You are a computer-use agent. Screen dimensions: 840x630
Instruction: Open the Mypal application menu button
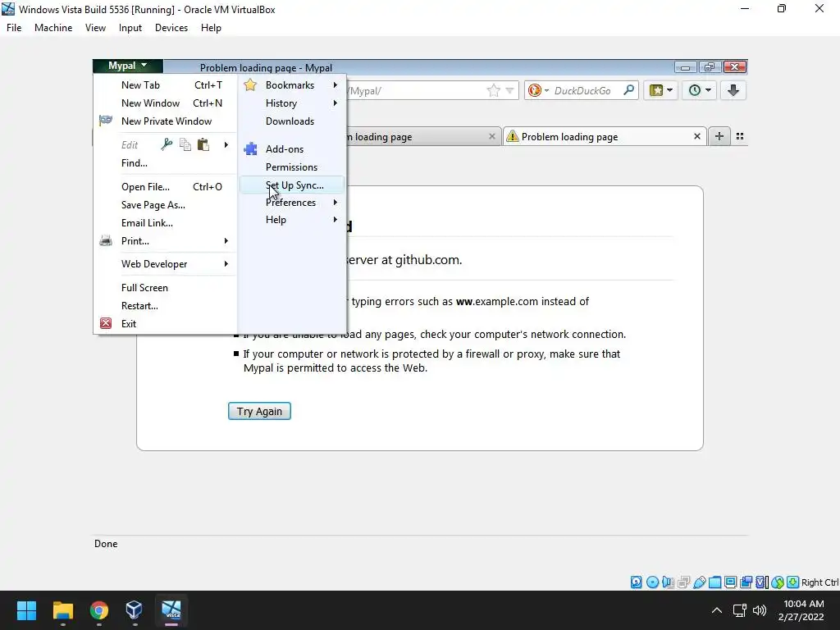click(x=127, y=66)
